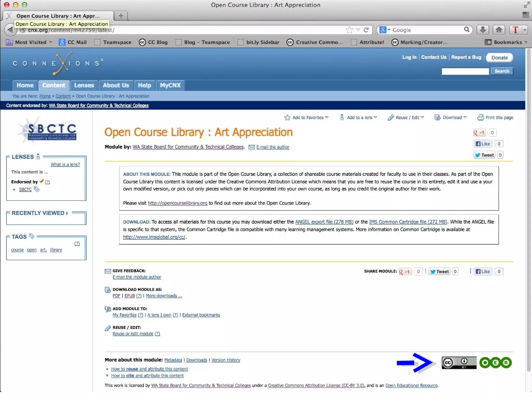Click the Google +1 button near the title

coord(479,132)
